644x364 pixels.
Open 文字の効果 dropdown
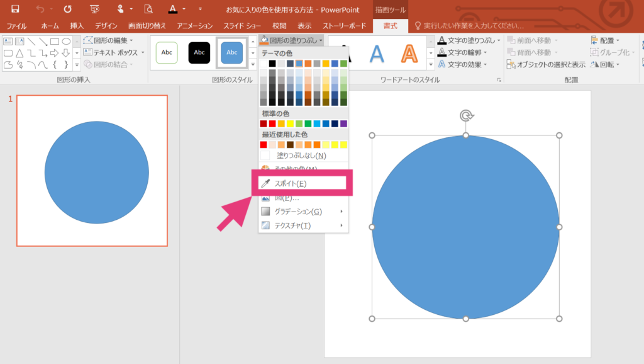point(462,64)
